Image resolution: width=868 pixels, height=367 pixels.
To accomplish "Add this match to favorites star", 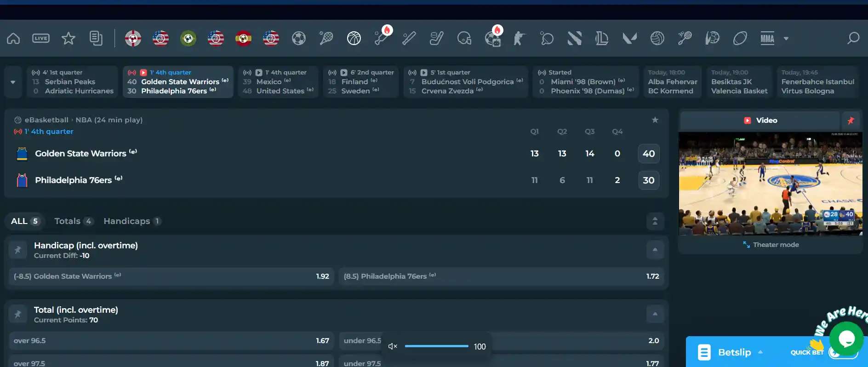I will coord(655,120).
